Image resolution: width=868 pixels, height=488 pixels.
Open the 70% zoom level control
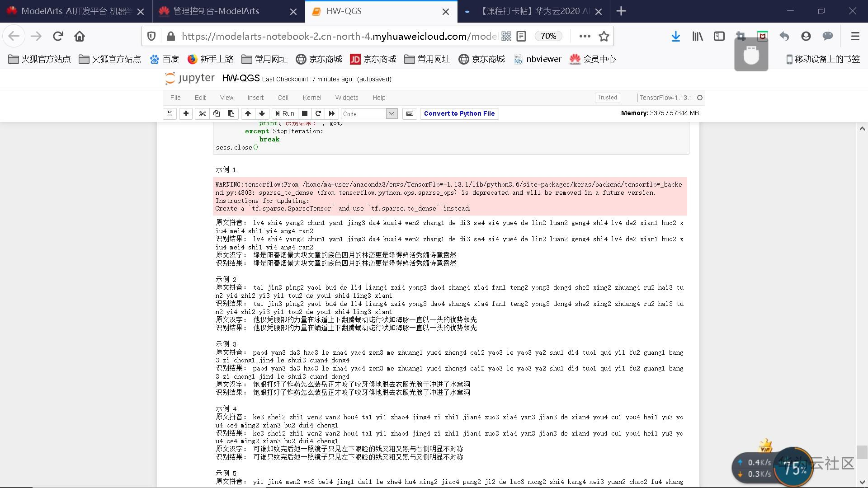[x=548, y=36]
